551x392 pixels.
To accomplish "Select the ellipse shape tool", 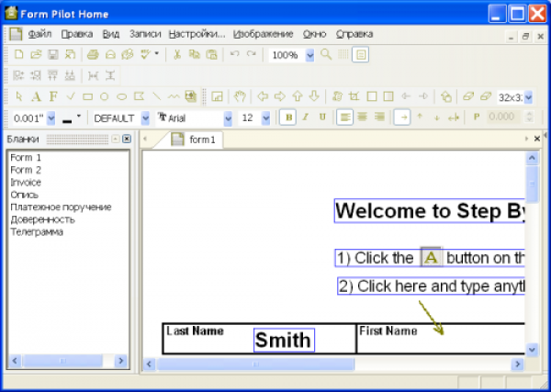I will (121, 96).
